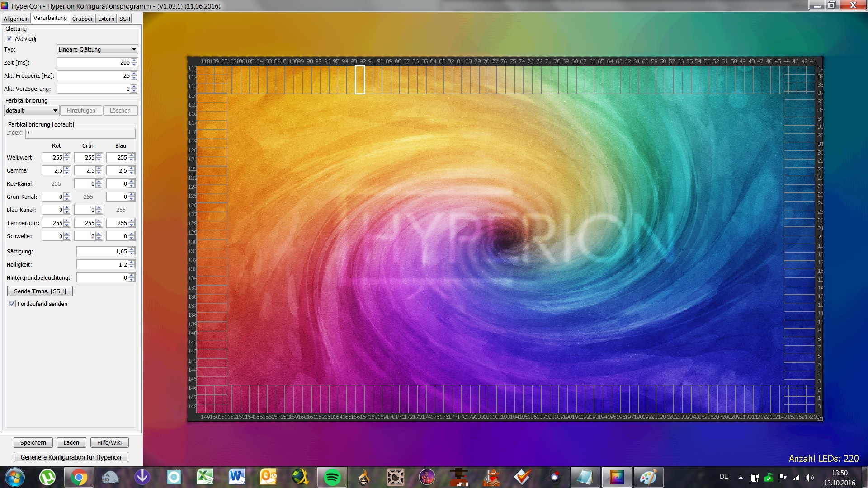The image size is (868, 488).
Task: Open the Lineare Glättung type dropdown
Action: tap(97, 50)
